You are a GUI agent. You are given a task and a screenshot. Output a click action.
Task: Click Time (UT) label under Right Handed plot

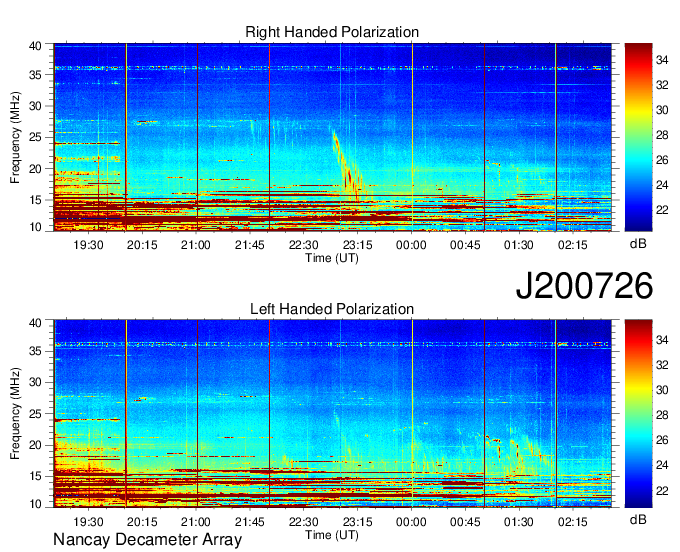[332, 258]
